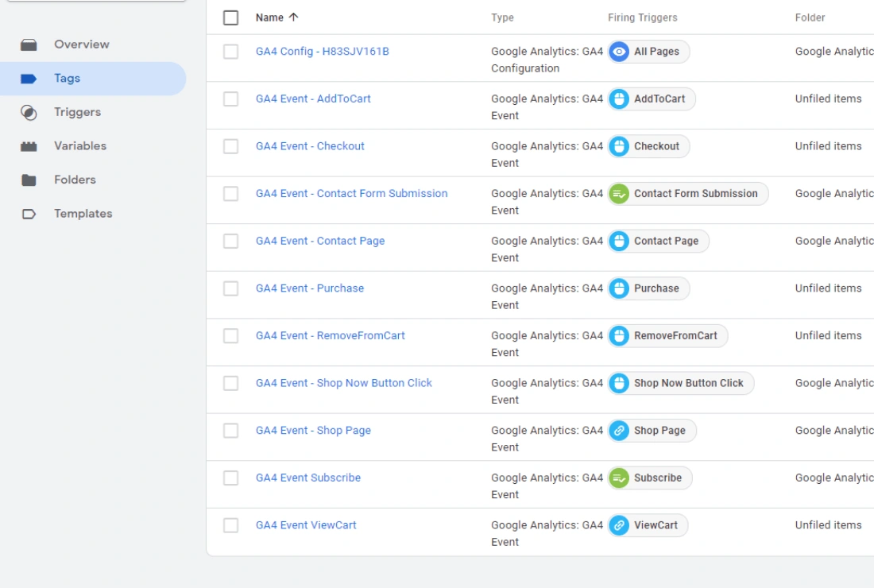Click the Folders sidebar icon
Image resolution: width=874 pixels, height=588 pixels.
point(29,180)
